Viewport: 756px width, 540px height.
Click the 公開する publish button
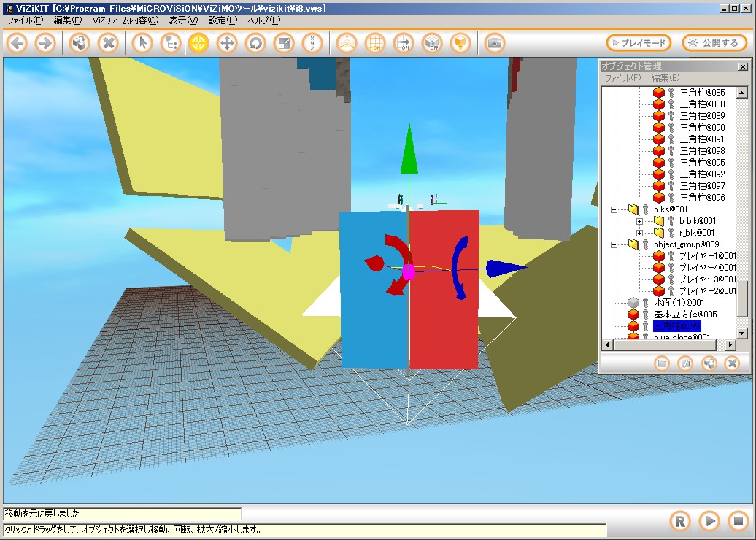(714, 43)
